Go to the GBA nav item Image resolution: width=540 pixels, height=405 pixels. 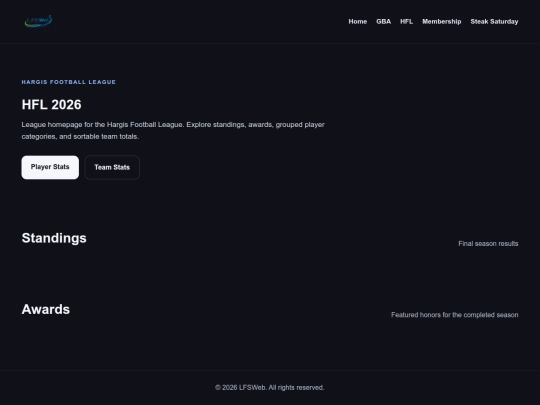(x=383, y=21)
